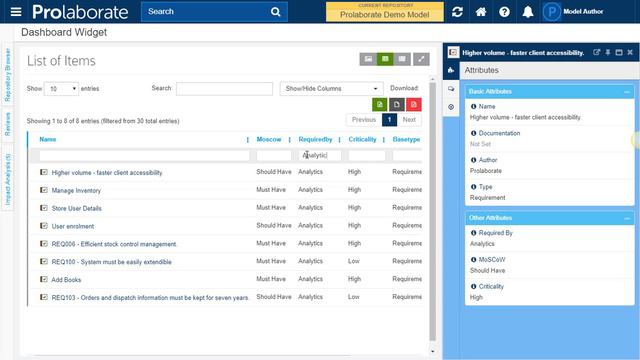Screen dimensions: 640x360
Task: Go to Previous page
Action: pos(364,120)
